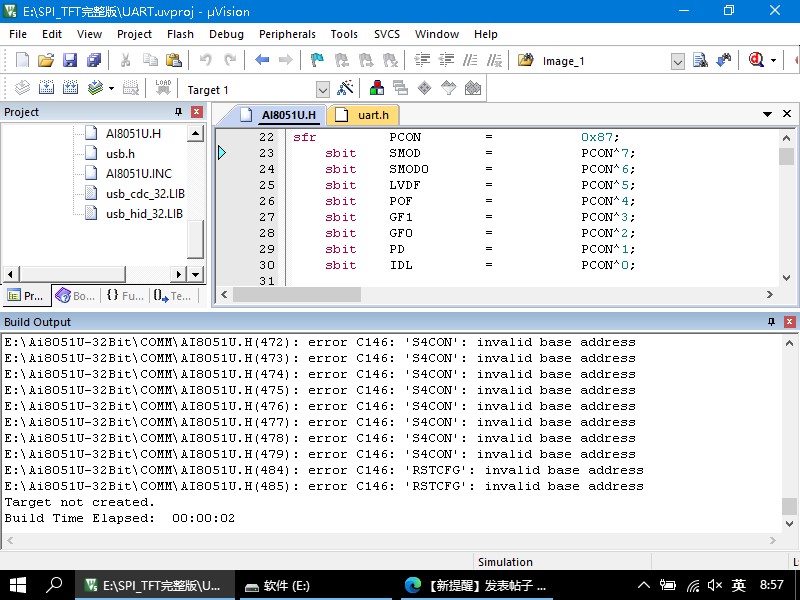Click the RSTCFG error on line 485

[324, 486]
